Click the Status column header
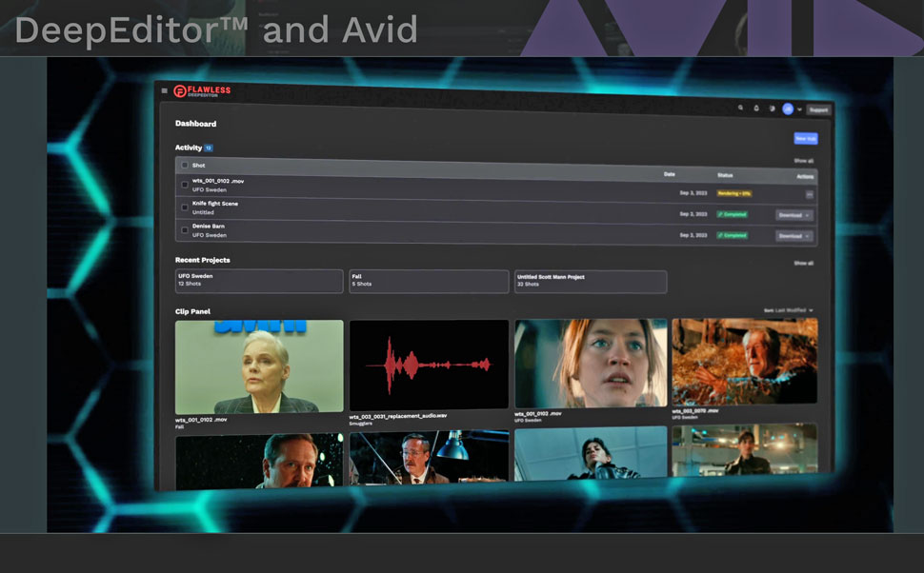This screenshot has width=924, height=573. pyautogui.click(x=725, y=175)
